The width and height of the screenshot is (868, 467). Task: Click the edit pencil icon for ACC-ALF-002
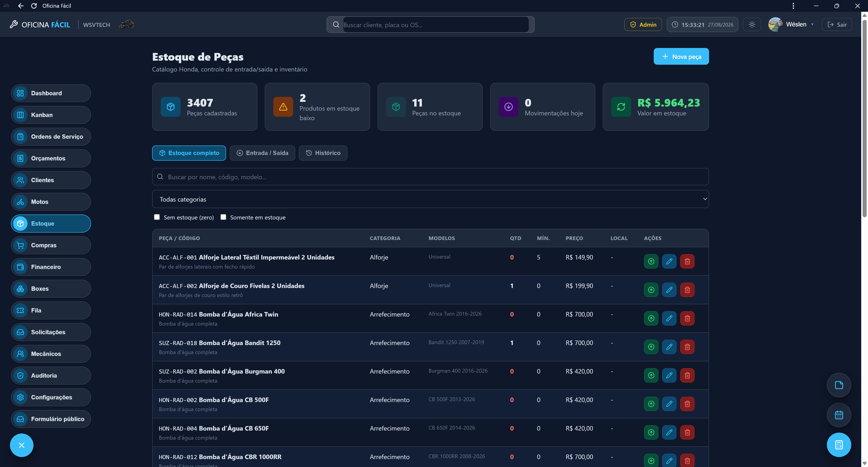(669, 290)
